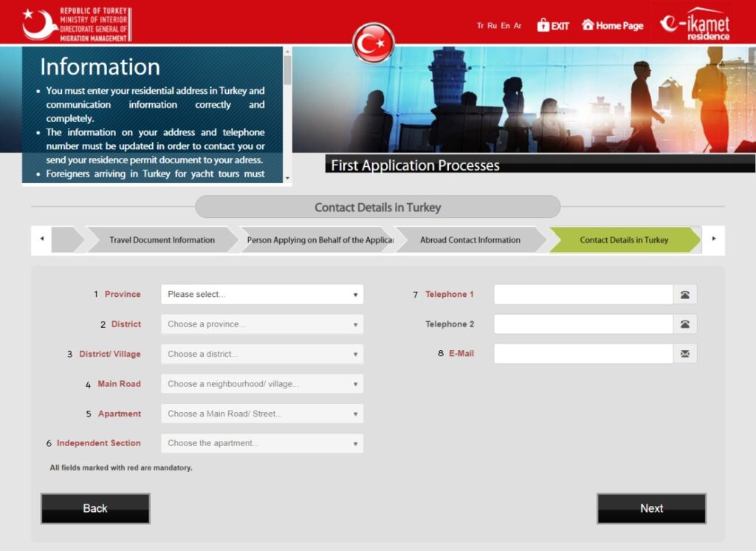The image size is (756, 551).
Task: Switch language to Tr
Action: (480, 26)
